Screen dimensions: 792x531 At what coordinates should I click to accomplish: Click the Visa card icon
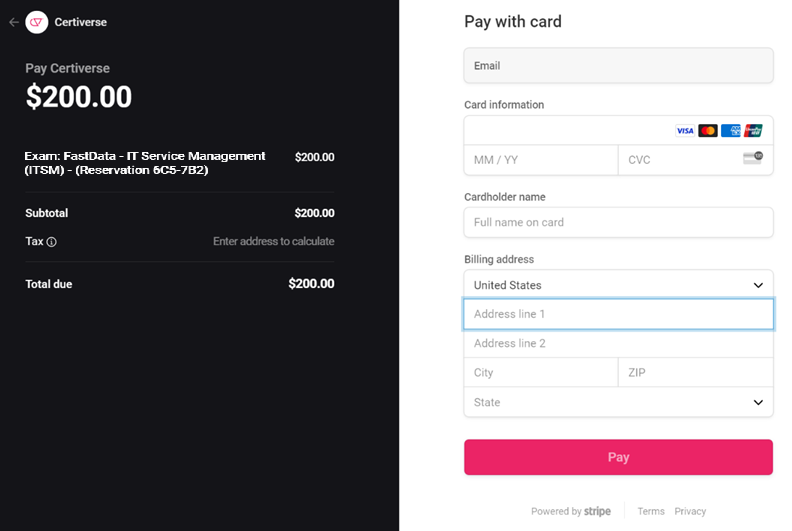pos(685,131)
